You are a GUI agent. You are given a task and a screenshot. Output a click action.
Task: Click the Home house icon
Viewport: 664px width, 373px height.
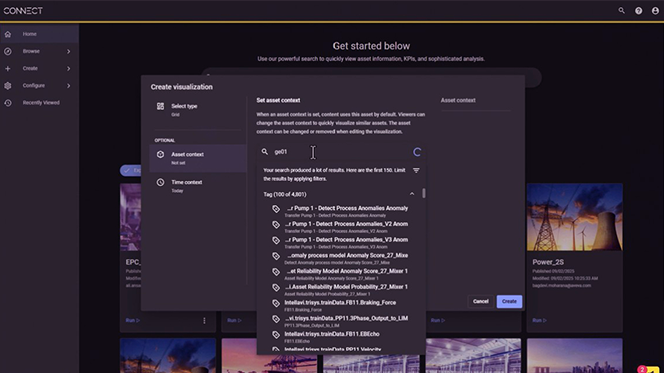[8, 34]
